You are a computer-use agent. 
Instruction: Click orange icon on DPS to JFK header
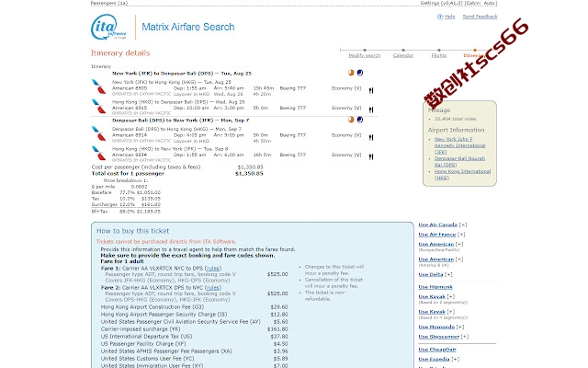351,120
